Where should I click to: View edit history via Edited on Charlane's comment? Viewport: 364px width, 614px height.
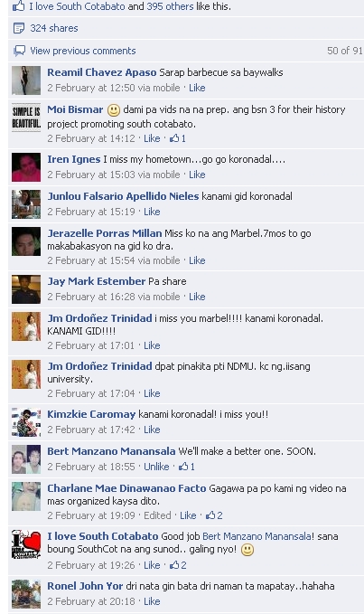coord(157,515)
